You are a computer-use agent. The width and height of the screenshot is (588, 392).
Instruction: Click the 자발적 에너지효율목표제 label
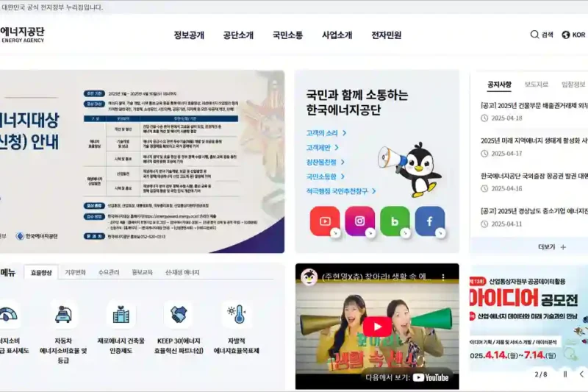pos(236,346)
